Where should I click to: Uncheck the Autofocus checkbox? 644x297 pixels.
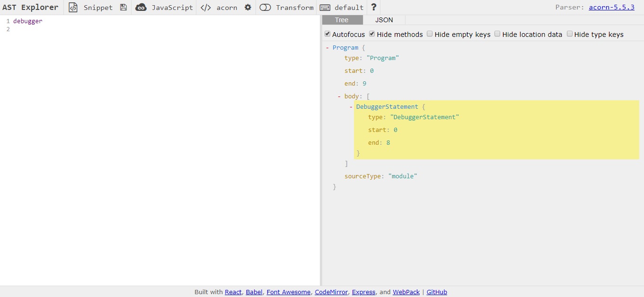[x=327, y=34]
